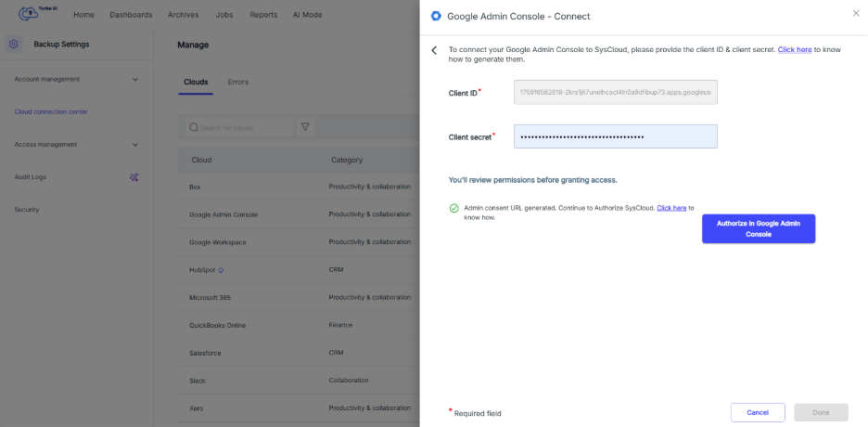868x427 pixels.
Task: Switch to the Errors tab
Action: pos(238,82)
